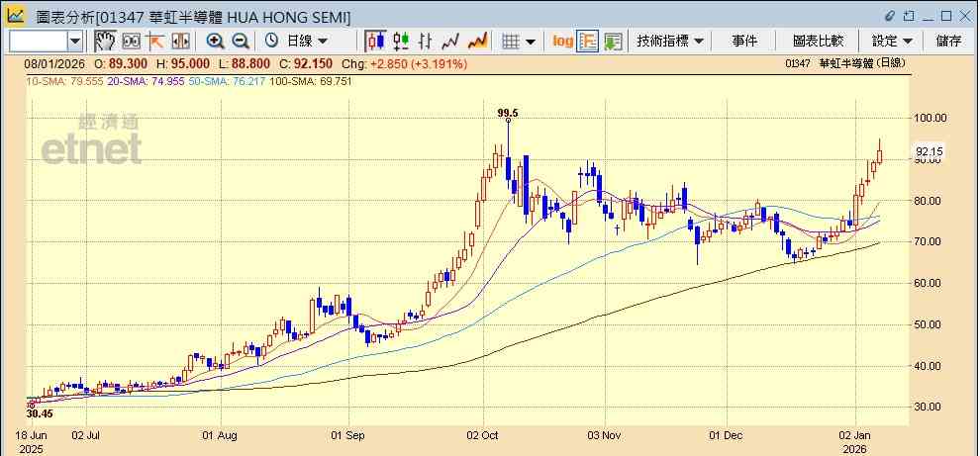Click the 50-SMA: 76.217 legend label

(x=226, y=81)
